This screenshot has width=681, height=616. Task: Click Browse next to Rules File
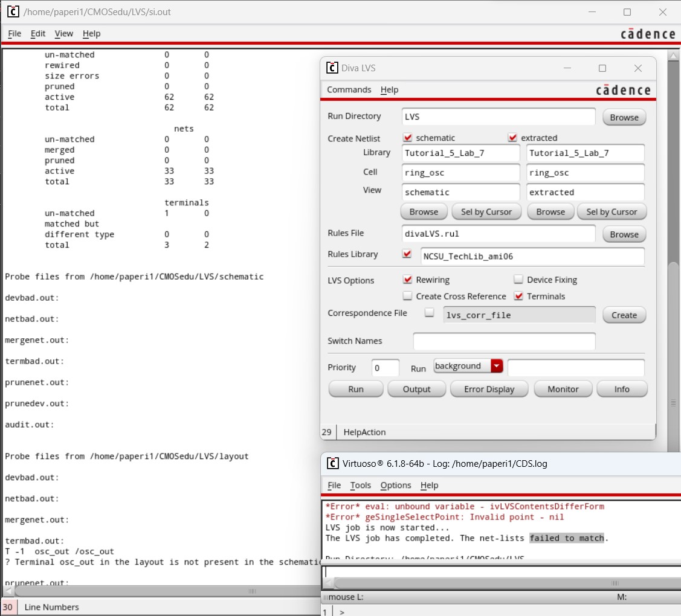[624, 234]
